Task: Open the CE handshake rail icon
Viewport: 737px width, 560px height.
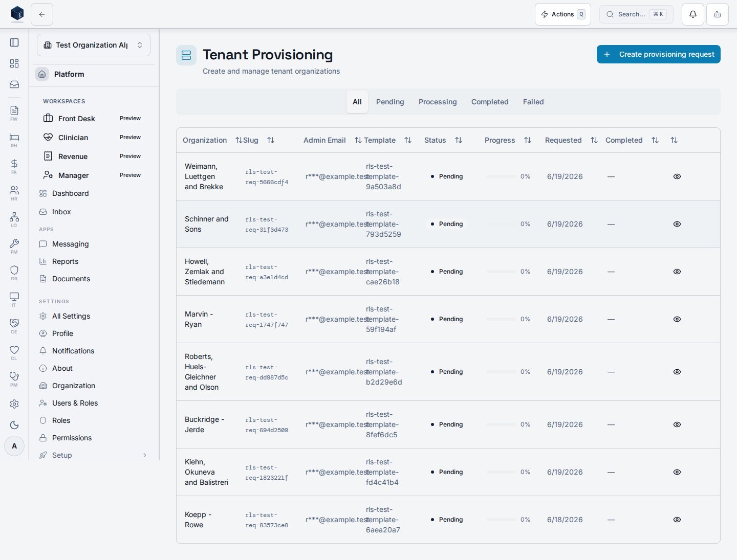Action: coord(14,326)
